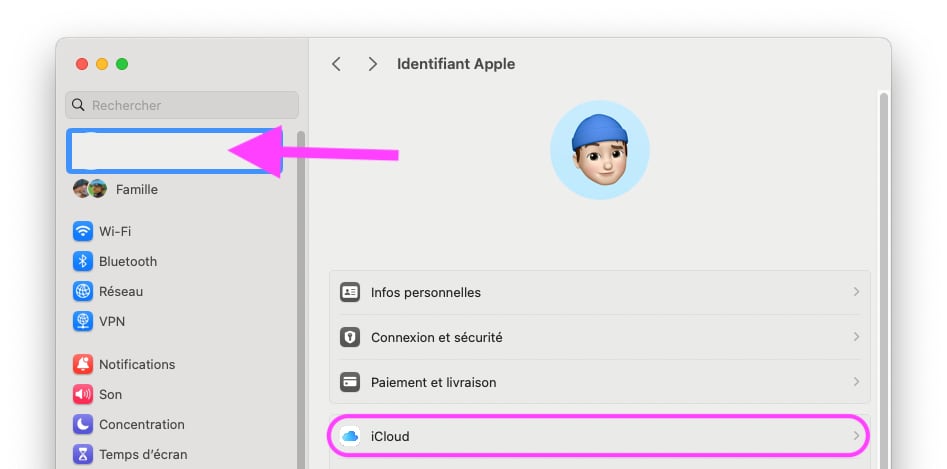Click the Infos personnelles card icon
Image resolution: width=947 pixels, height=469 pixels.
point(350,292)
